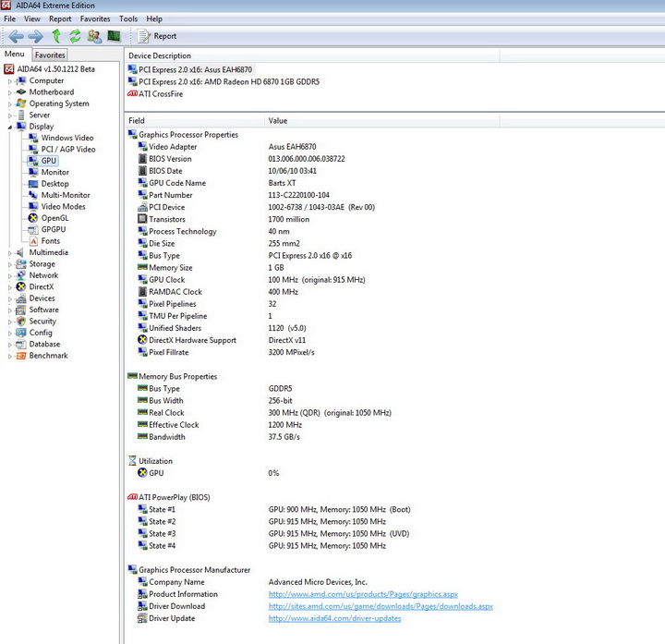Image resolution: width=665 pixels, height=644 pixels.
Task: Select the OpenGL tree icon
Action: click(x=33, y=218)
